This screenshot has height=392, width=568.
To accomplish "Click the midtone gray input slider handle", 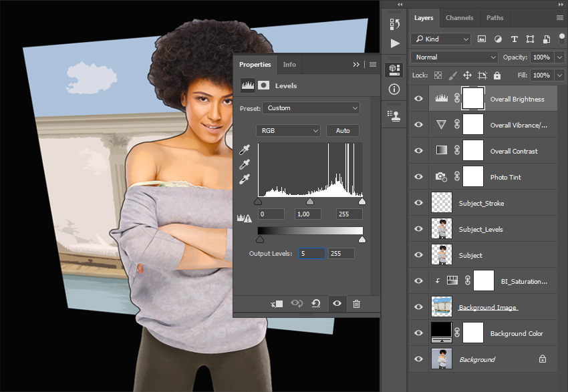I will click(x=310, y=201).
